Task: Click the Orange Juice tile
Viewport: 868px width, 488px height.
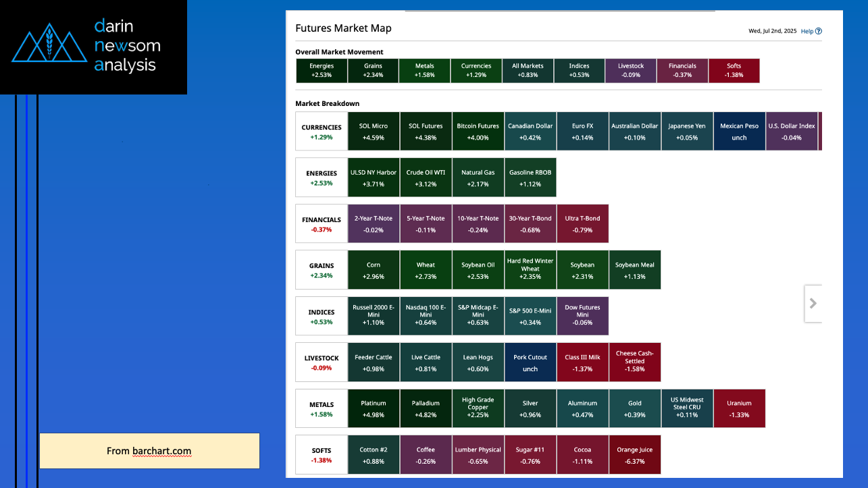Action: tap(634, 455)
